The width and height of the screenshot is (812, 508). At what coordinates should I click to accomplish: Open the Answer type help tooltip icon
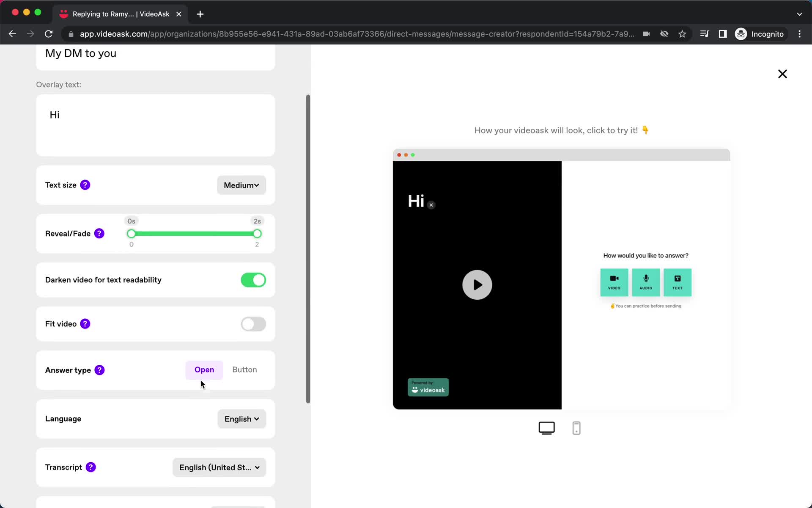pyautogui.click(x=99, y=370)
